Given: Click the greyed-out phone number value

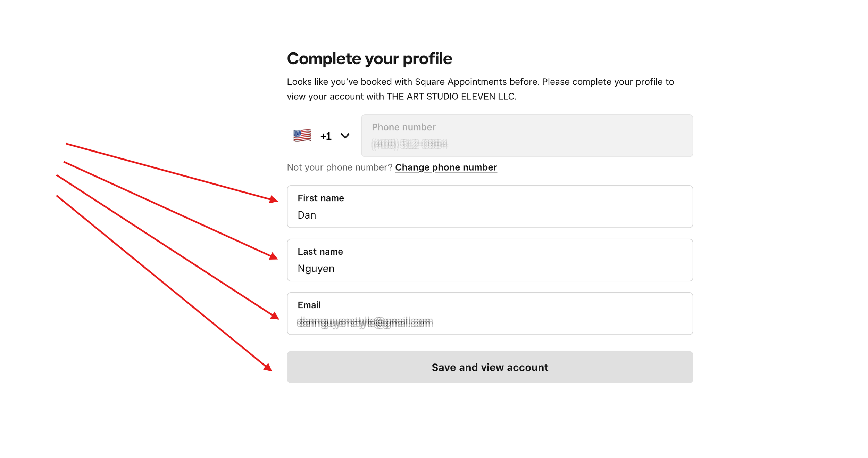Looking at the screenshot, I should click(409, 144).
